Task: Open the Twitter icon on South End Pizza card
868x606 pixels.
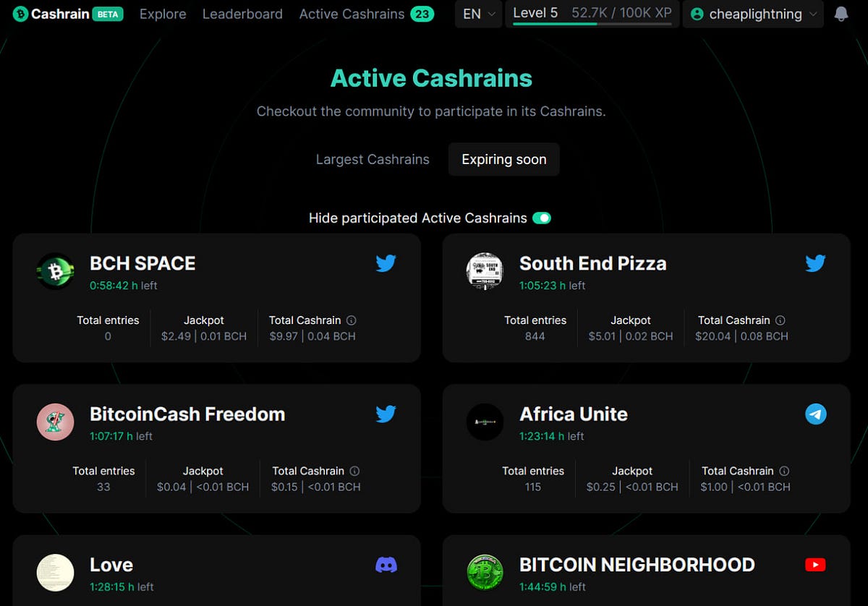Action: tap(815, 263)
